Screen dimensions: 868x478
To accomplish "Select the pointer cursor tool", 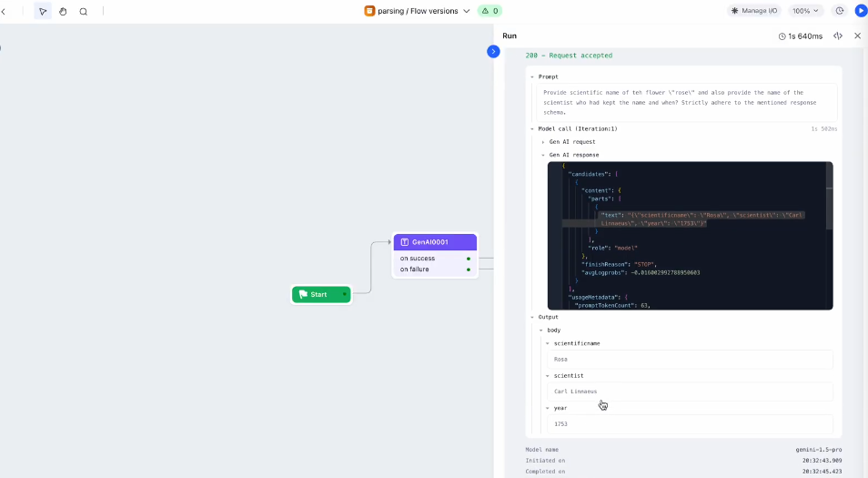I will (x=43, y=11).
